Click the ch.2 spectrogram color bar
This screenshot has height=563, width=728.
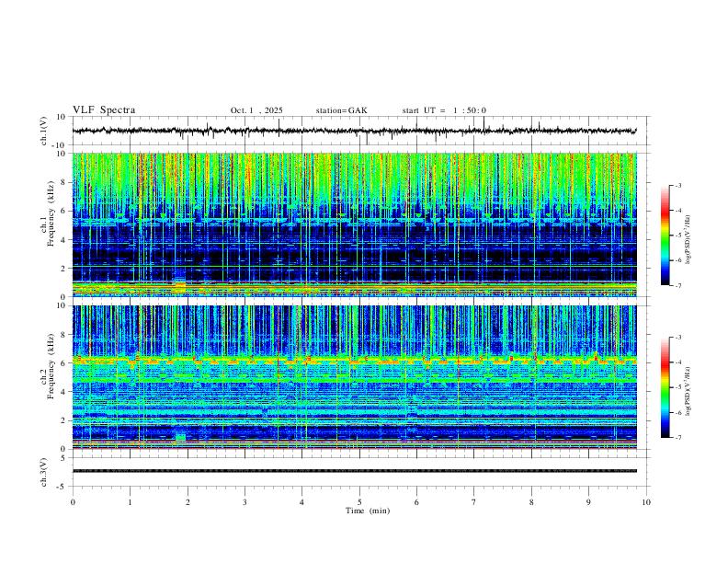point(665,387)
